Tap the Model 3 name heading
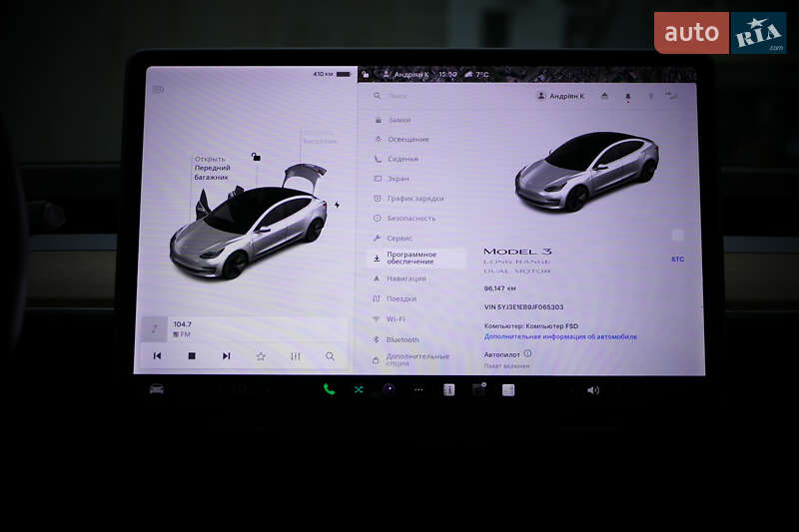This screenshot has height=532, width=799. point(517,252)
